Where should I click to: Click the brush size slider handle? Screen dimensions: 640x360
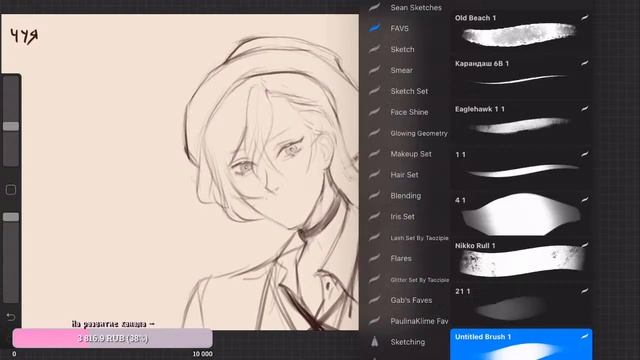point(11,127)
